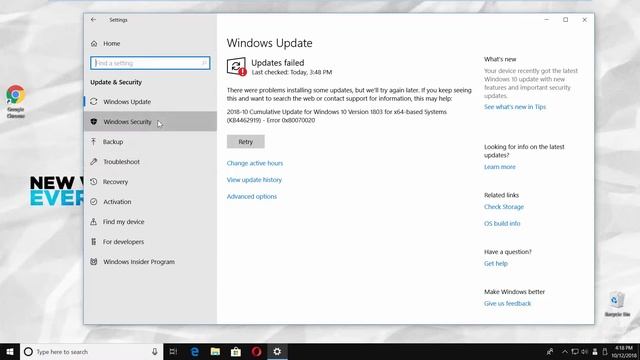Open Advanced options link

click(252, 196)
